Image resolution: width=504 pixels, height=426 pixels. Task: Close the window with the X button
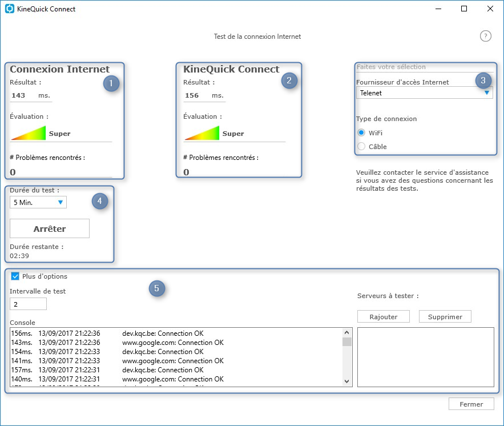pos(490,9)
